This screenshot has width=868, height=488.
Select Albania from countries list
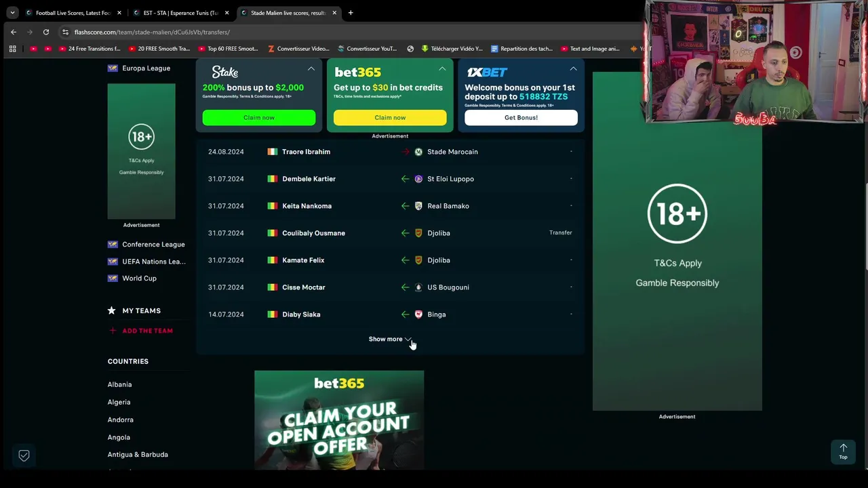click(x=119, y=384)
